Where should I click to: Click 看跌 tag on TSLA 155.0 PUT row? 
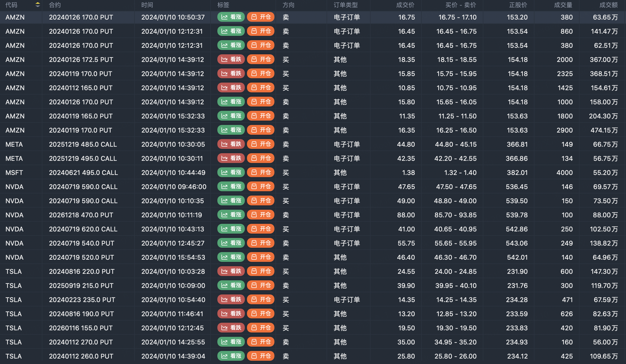coord(231,328)
